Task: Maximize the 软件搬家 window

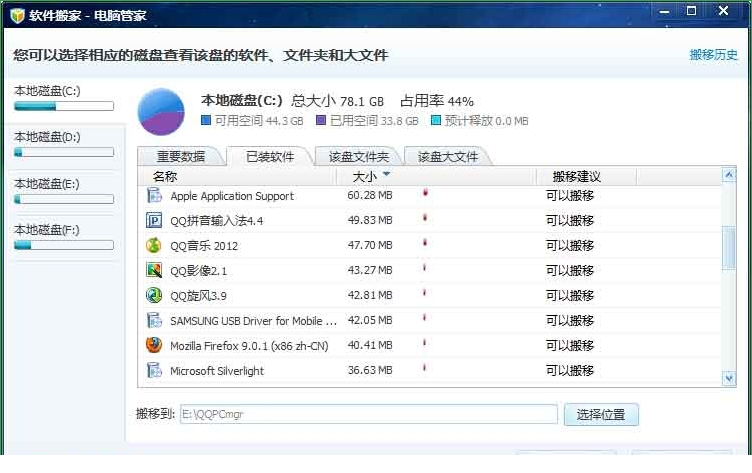Action: coord(691,11)
